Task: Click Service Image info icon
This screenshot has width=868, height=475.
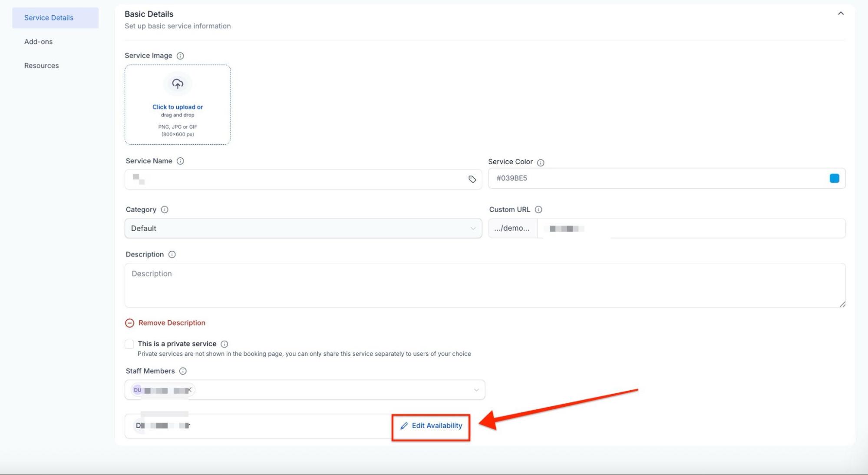Action: tap(180, 56)
